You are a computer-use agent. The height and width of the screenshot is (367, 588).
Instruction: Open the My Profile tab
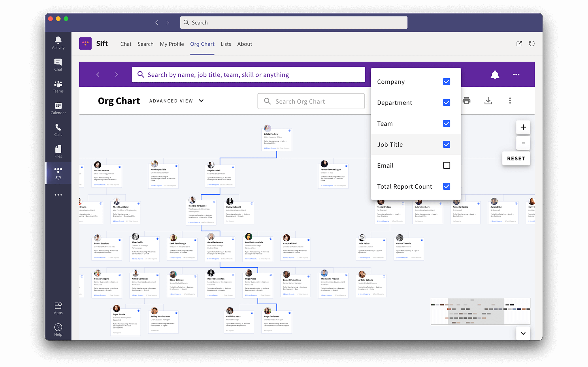point(172,44)
